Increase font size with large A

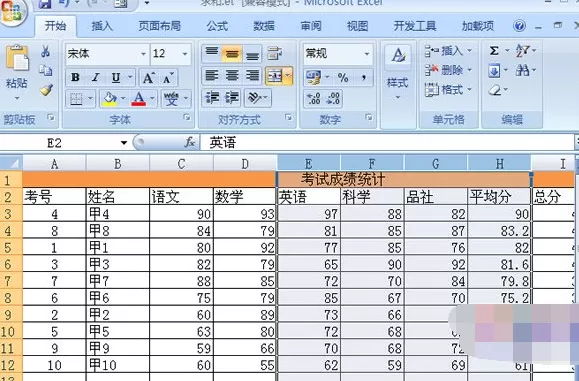[x=148, y=78]
